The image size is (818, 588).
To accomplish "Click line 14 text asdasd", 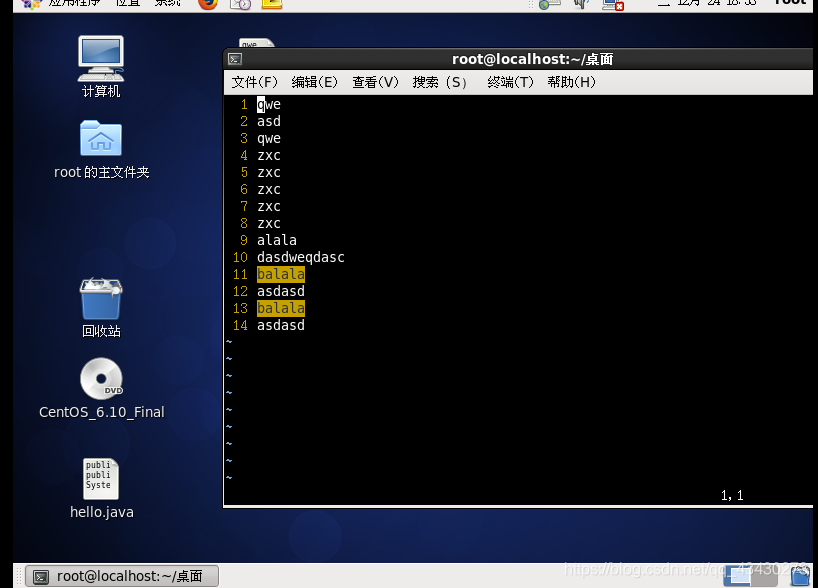I will pyautogui.click(x=281, y=325).
